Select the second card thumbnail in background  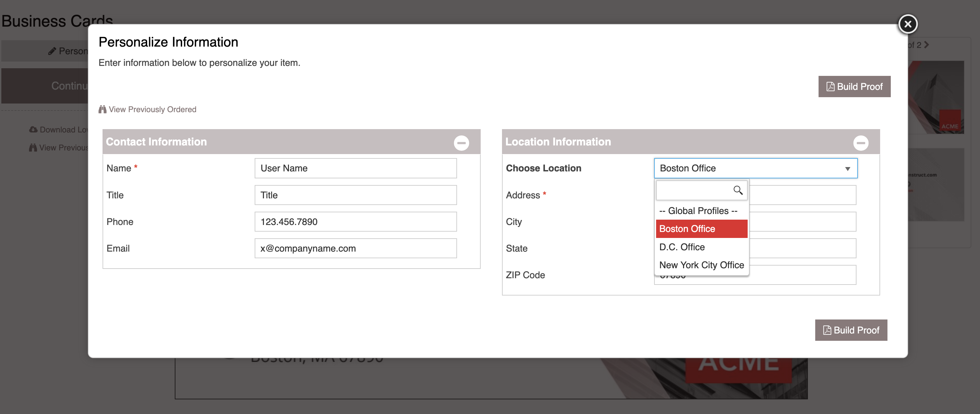[936, 185]
